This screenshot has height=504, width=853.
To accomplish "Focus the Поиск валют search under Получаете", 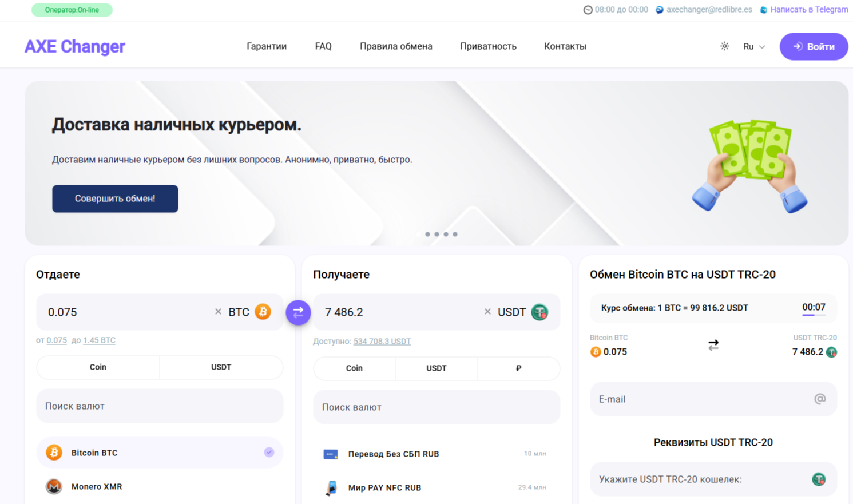I will 437,407.
